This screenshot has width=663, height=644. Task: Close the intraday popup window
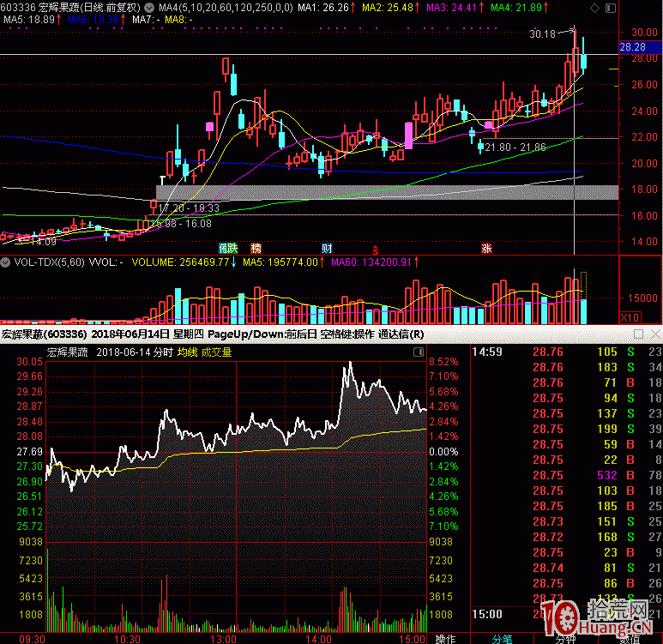tap(654, 334)
